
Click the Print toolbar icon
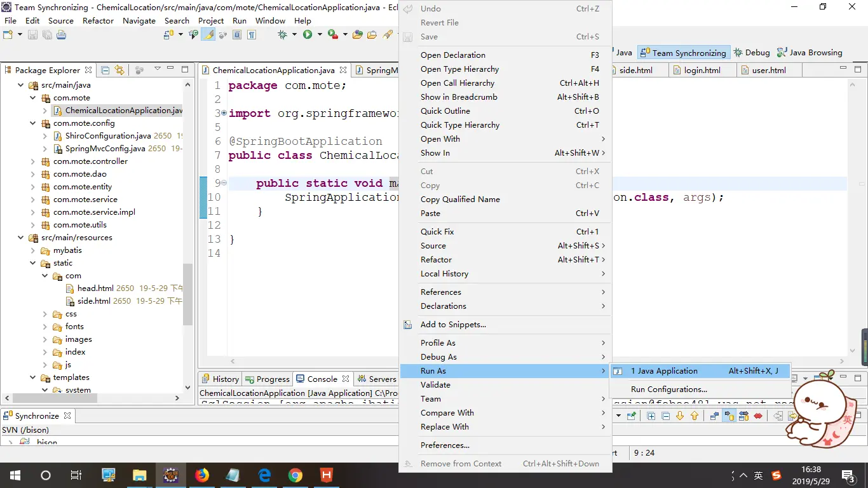(x=61, y=34)
